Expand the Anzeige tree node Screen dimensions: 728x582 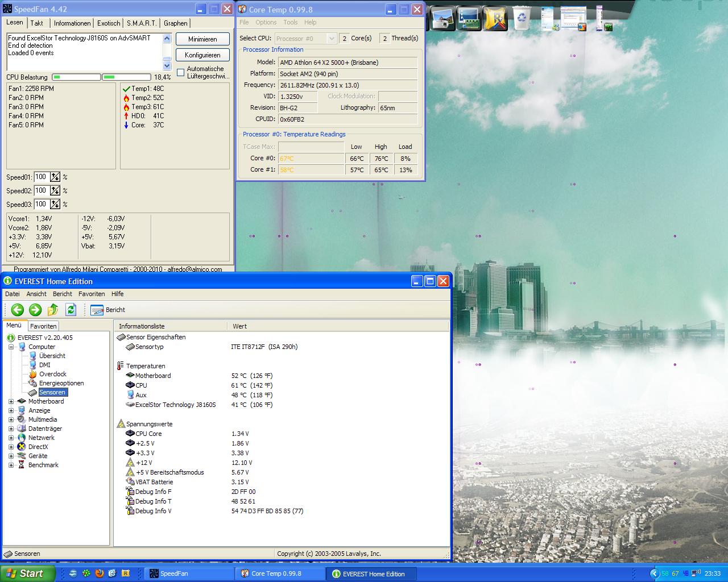[11, 410]
